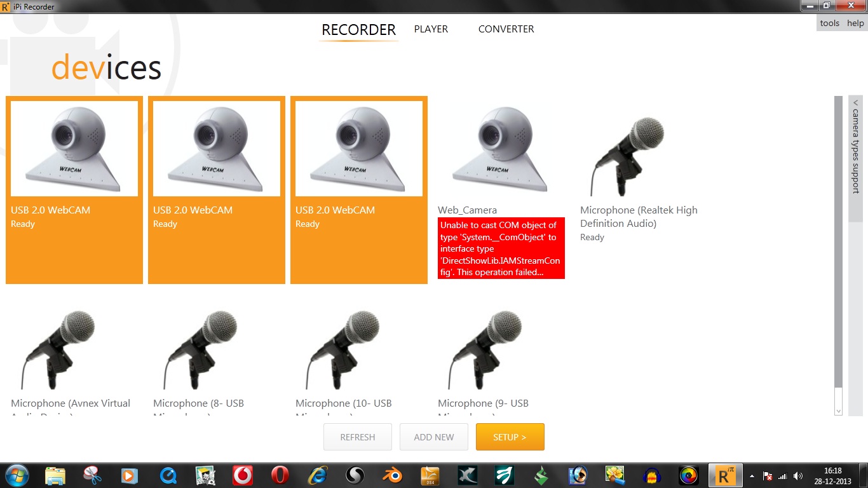Screen dimensions: 868x488
Task: Open Blender from the taskbar
Action: [x=392, y=475]
